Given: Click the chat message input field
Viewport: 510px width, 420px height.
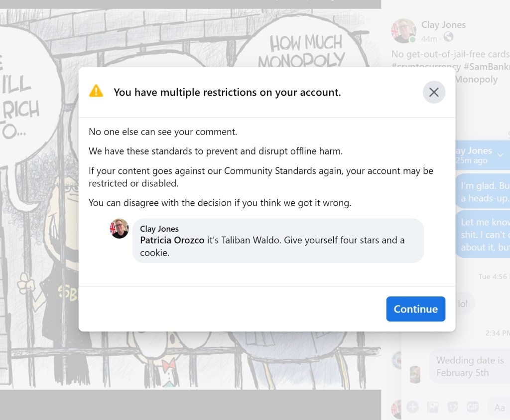Looking at the screenshot, I should click(499, 408).
